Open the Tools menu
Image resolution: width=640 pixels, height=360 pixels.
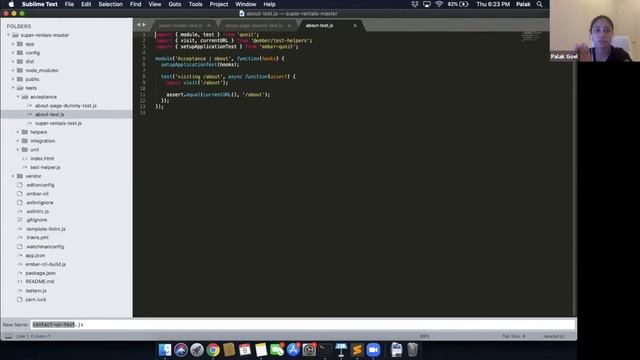point(196,4)
